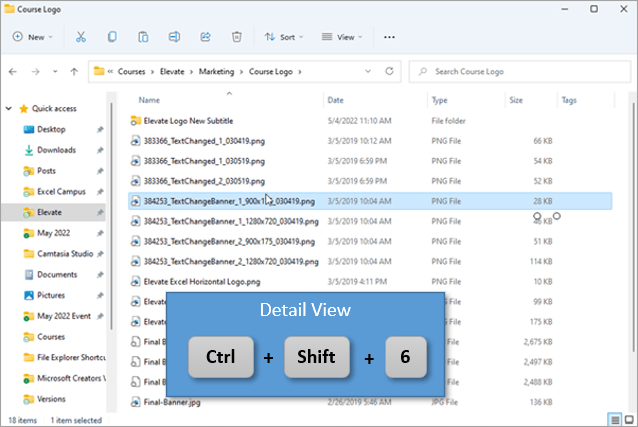Sort files by the Name column header
Viewport: 638px width, 427px height.
(149, 100)
